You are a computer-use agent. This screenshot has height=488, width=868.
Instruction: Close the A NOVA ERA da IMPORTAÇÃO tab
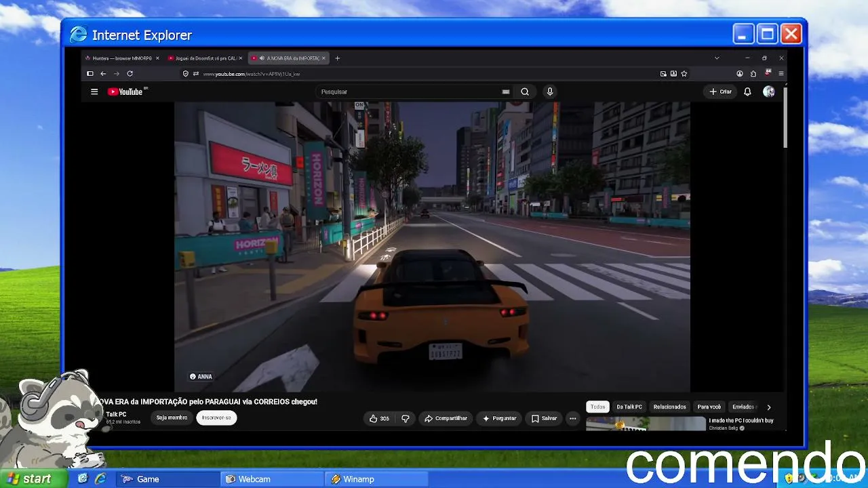coord(323,58)
